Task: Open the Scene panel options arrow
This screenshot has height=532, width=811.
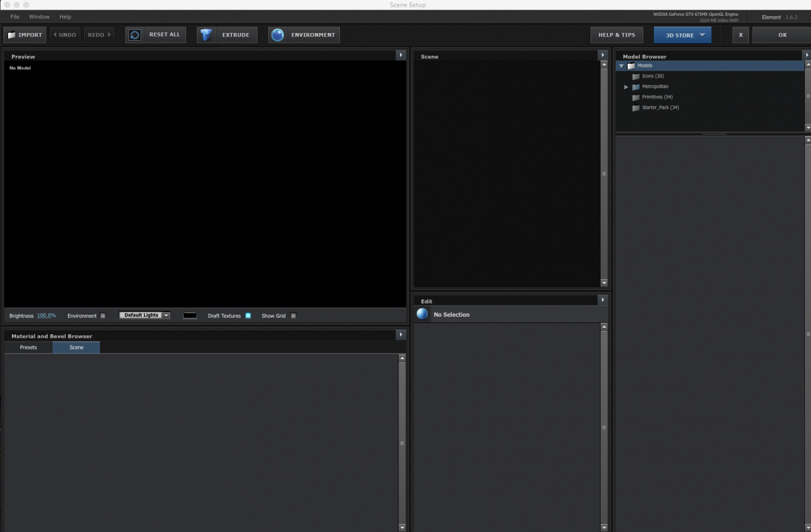Action: pyautogui.click(x=603, y=55)
